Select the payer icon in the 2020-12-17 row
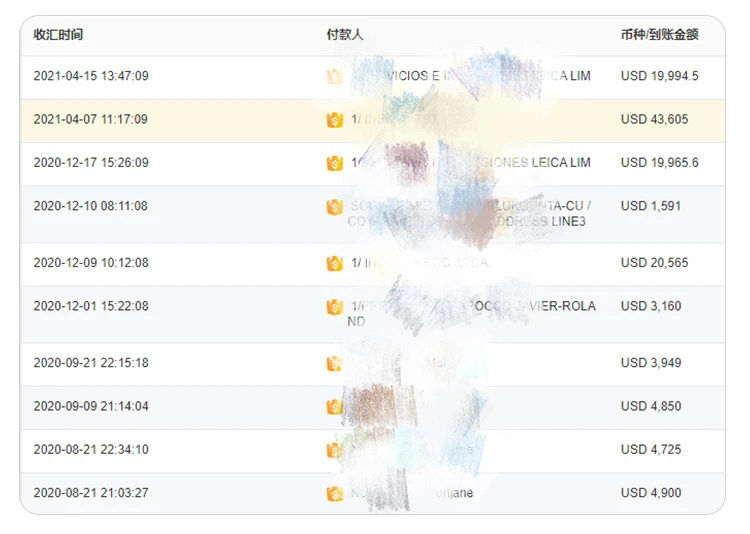 pyautogui.click(x=334, y=163)
